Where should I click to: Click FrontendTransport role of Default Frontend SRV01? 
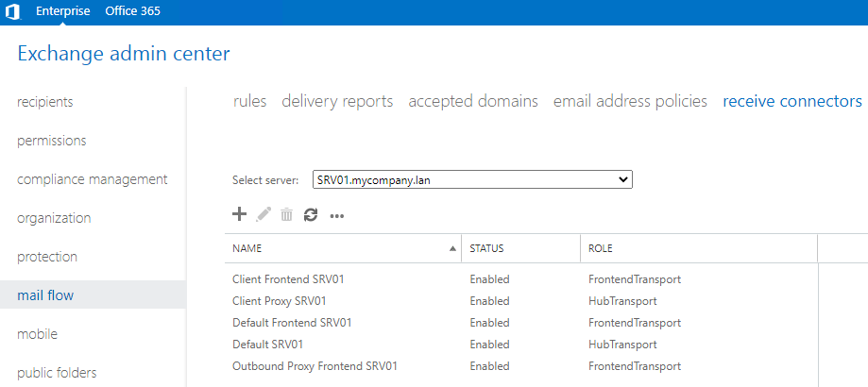tap(635, 323)
